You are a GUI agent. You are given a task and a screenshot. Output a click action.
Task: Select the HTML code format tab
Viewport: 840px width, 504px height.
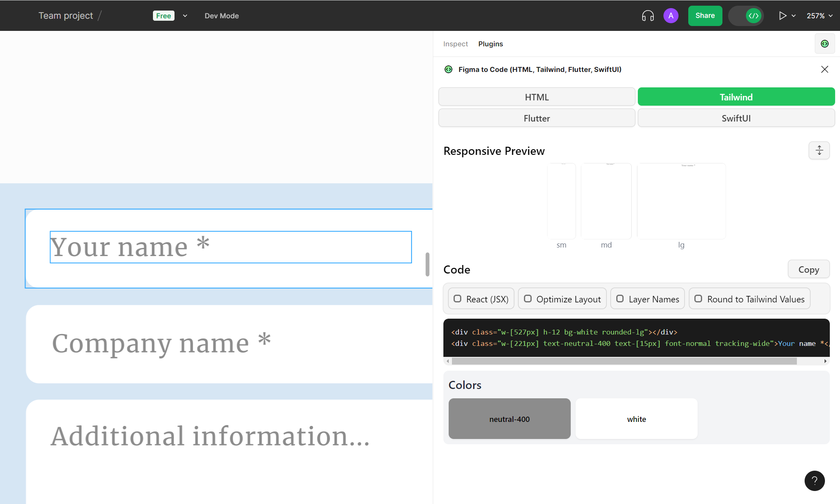coord(537,97)
